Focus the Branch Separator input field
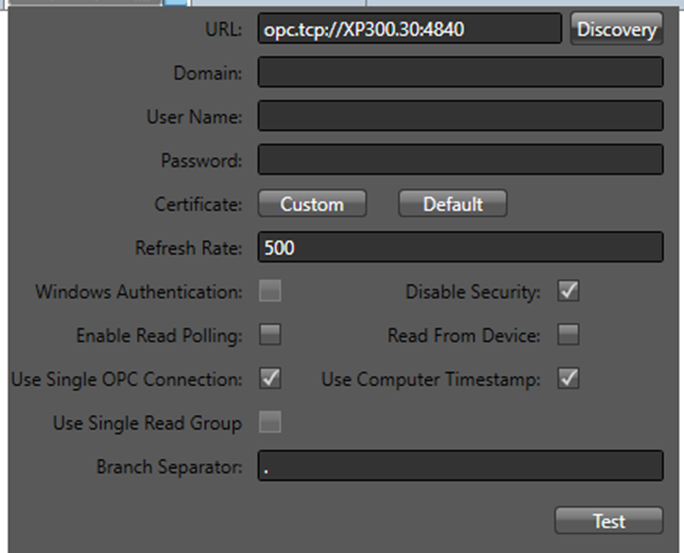 tap(460, 466)
